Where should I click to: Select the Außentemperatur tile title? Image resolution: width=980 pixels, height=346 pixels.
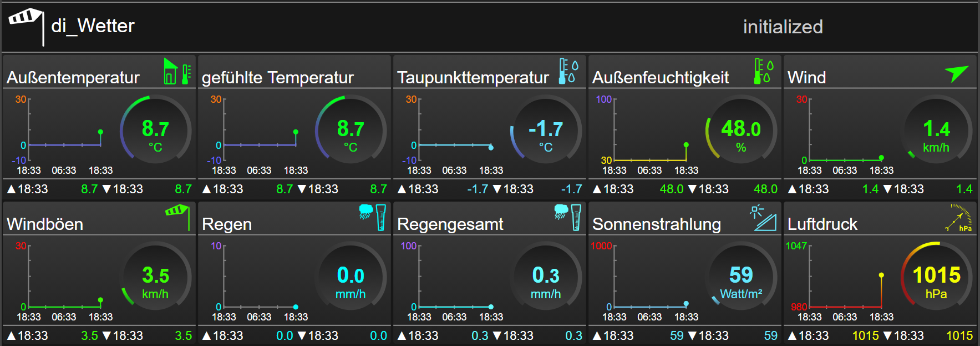pyautogui.click(x=73, y=77)
